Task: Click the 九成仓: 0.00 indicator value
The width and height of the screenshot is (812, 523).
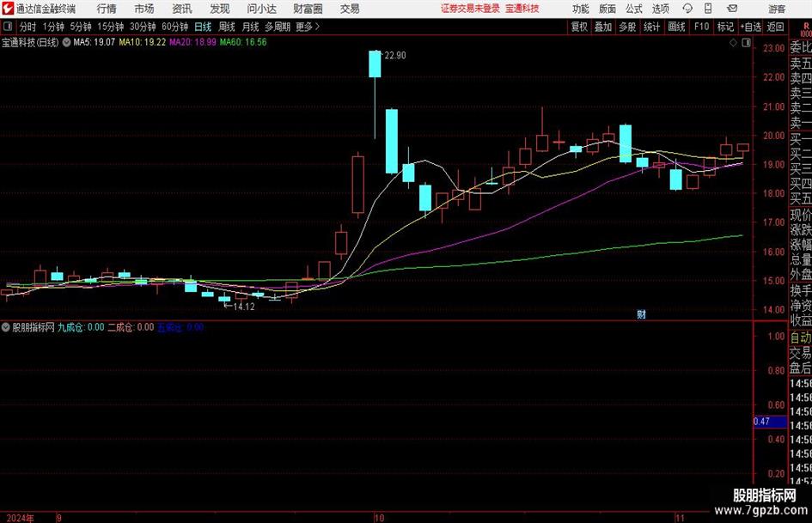Action: tap(81, 327)
